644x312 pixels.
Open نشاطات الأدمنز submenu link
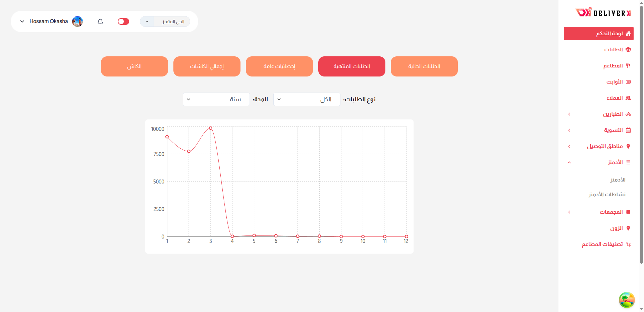607,195
